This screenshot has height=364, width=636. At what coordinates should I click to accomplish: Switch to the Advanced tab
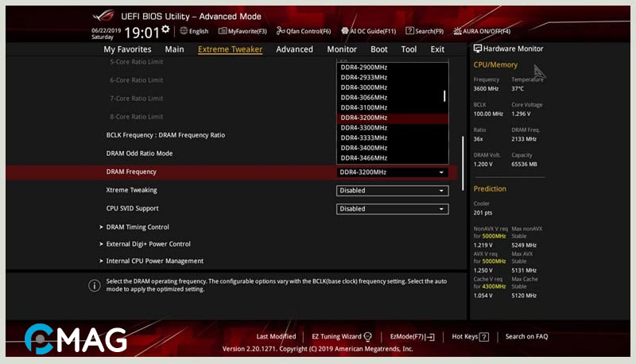point(294,49)
